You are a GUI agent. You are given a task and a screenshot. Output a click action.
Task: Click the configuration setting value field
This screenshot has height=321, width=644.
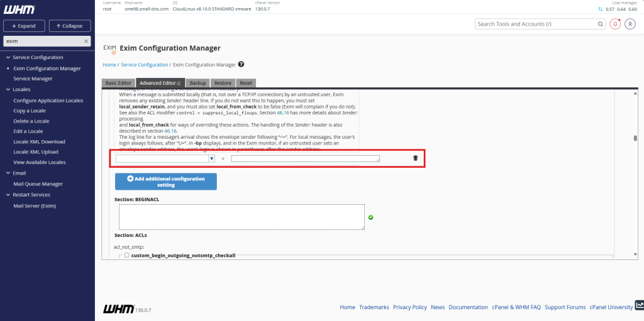coord(305,158)
